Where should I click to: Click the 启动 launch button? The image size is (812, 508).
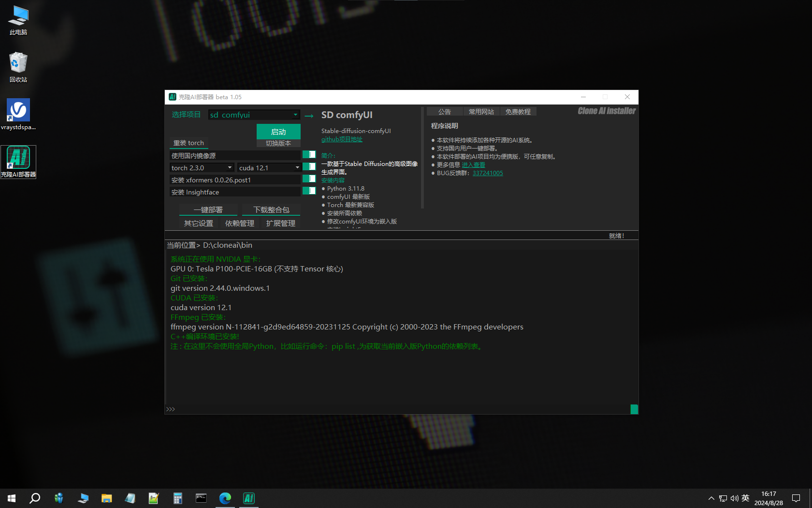(x=278, y=132)
